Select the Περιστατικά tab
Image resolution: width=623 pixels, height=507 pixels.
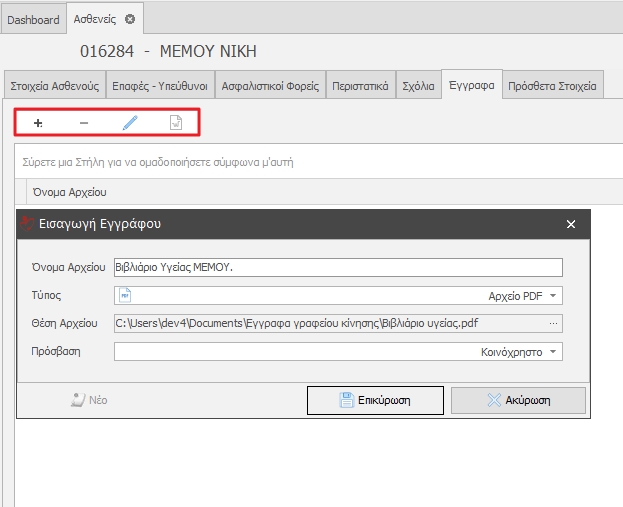click(x=360, y=86)
